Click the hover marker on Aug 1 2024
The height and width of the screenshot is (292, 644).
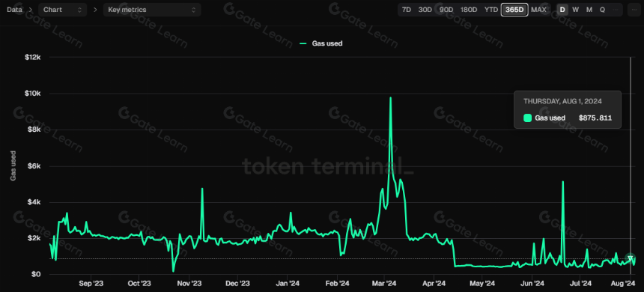631,258
